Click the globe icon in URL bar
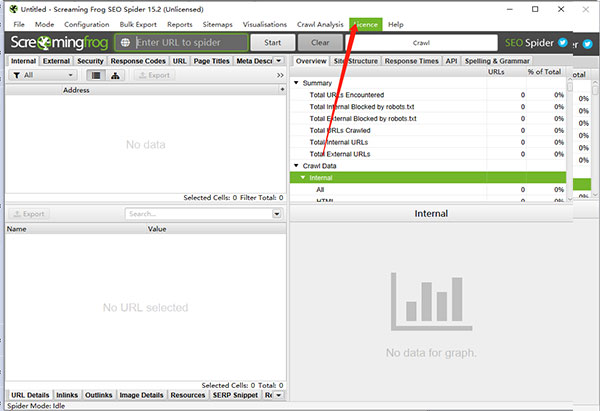Image resolution: width=600 pixels, height=411 pixels. (124, 43)
